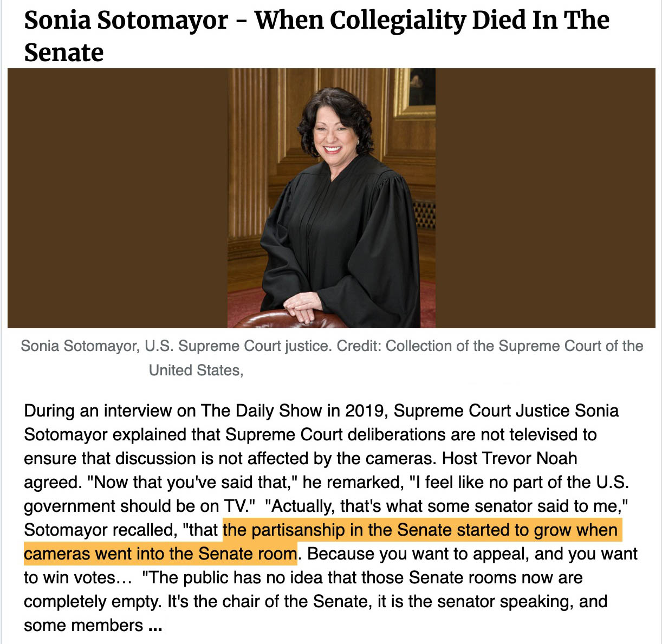Viewport: 662px width, 644px height.
Task: Click the highlighted text "cameras went into the Senate room"
Action: (160, 554)
